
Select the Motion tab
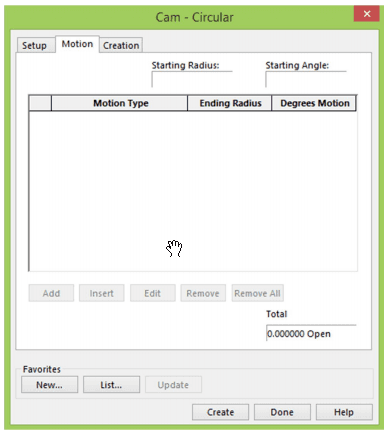pyautogui.click(x=77, y=44)
